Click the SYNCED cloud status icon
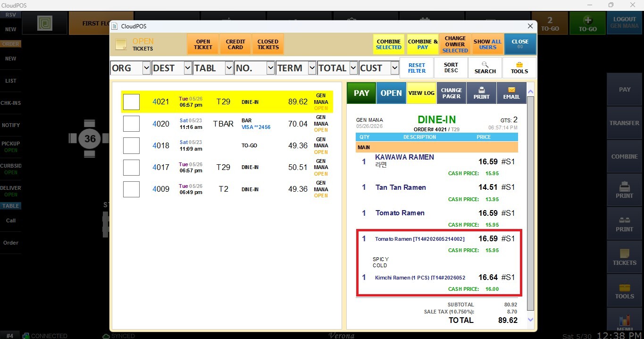Viewport: 644px width, 339px height. point(106,336)
